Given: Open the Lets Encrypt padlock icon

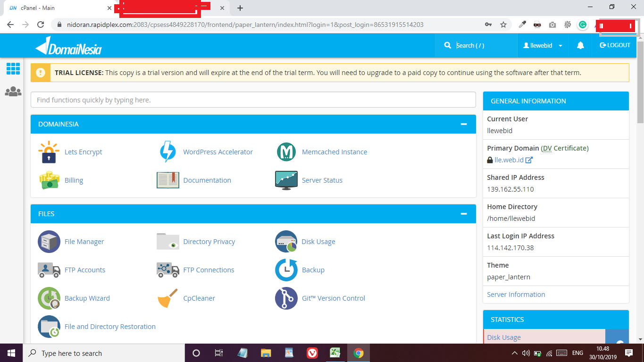Looking at the screenshot, I should tap(49, 152).
